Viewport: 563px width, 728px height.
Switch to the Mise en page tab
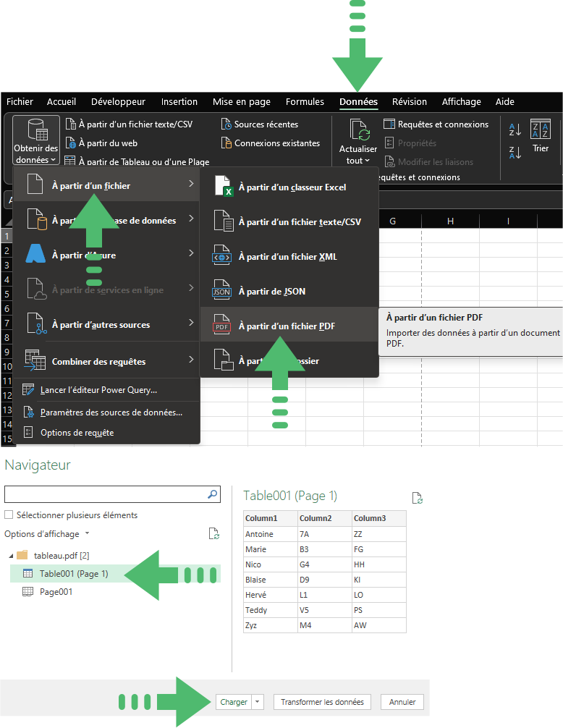(x=242, y=102)
